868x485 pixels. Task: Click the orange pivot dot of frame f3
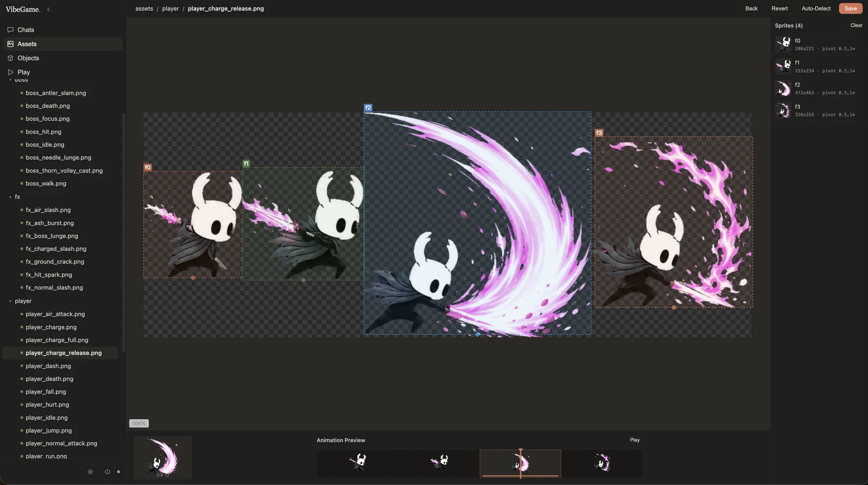[x=674, y=307]
